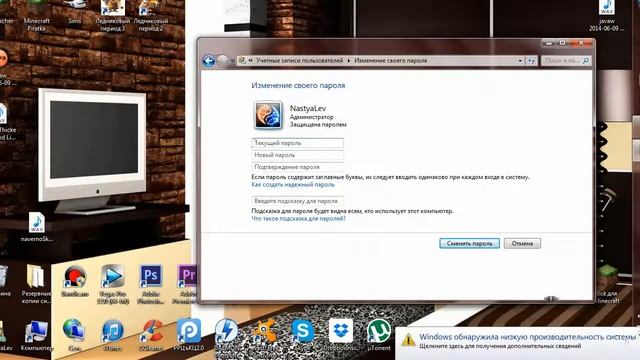This screenshot has height=360, width=640.
Task: Click the Сменить пароль button
Action: click(x=469, y=243)
